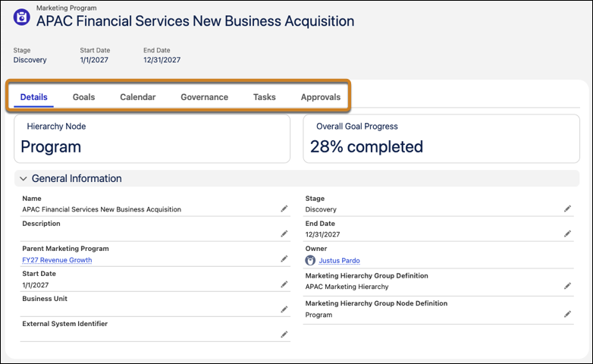Click the header Start Date 1/1/2027
Viewport: 593px width, 364px height.
pos(94,60)
